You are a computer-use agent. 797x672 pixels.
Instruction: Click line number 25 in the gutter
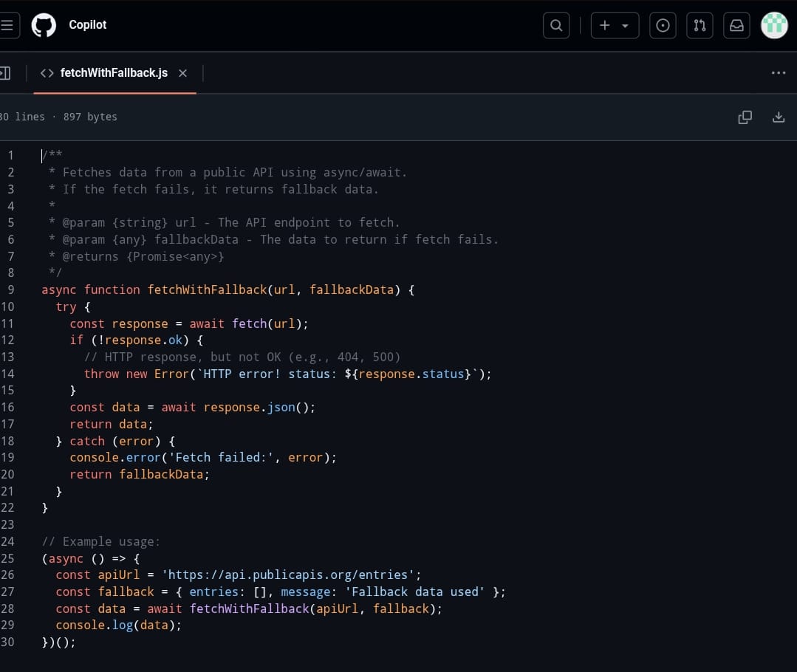(7, 558)
